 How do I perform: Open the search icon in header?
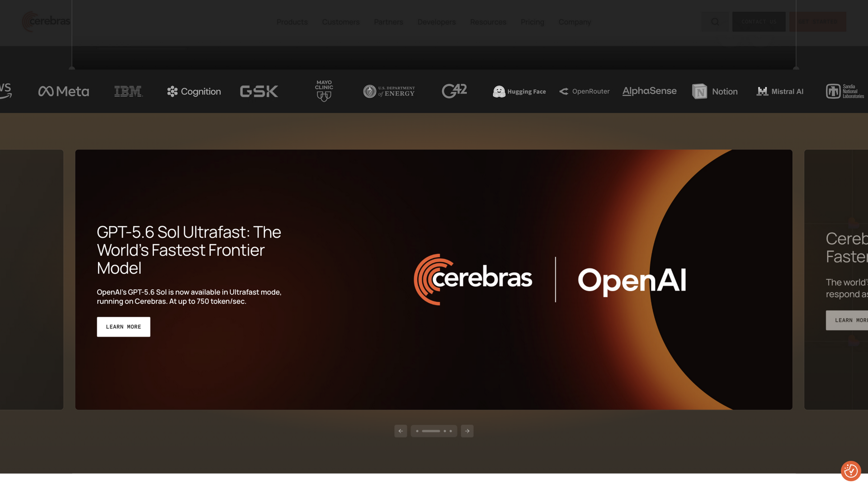point(715,22)
